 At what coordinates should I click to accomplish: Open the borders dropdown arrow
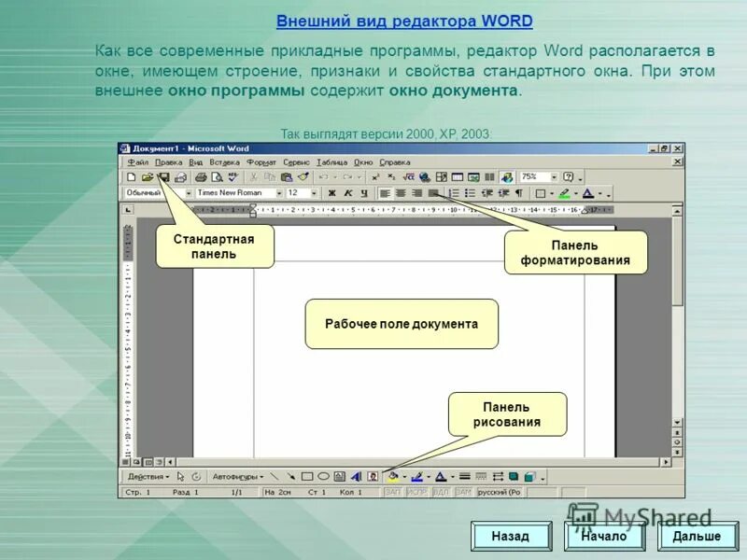coord(552,193)
